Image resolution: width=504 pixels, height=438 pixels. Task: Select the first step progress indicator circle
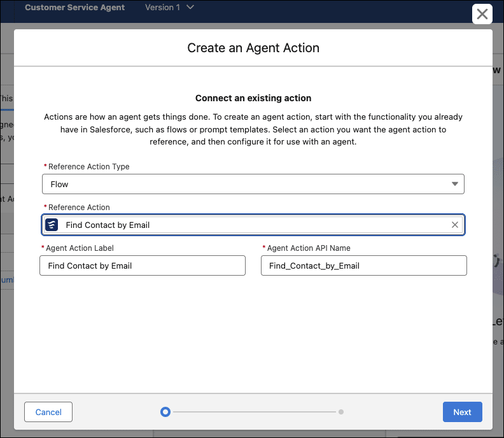(x=165, y=412)
